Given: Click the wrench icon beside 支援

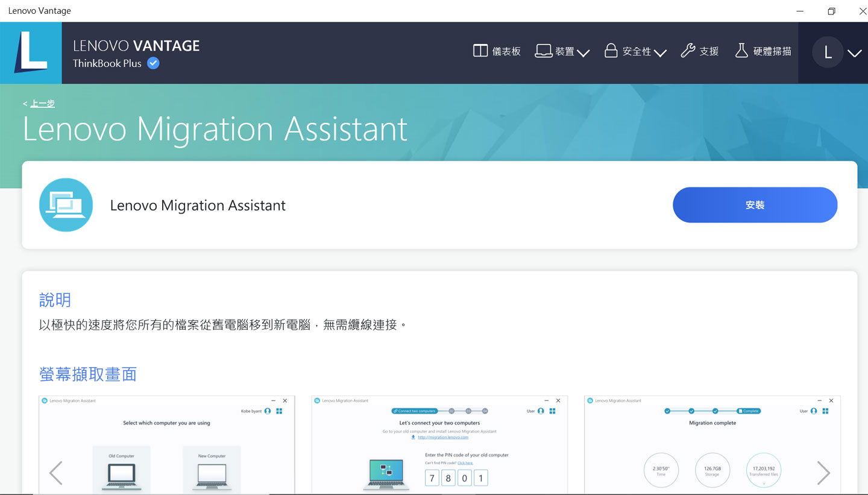Looking at the screenshot, I should [x=688, y=51].
